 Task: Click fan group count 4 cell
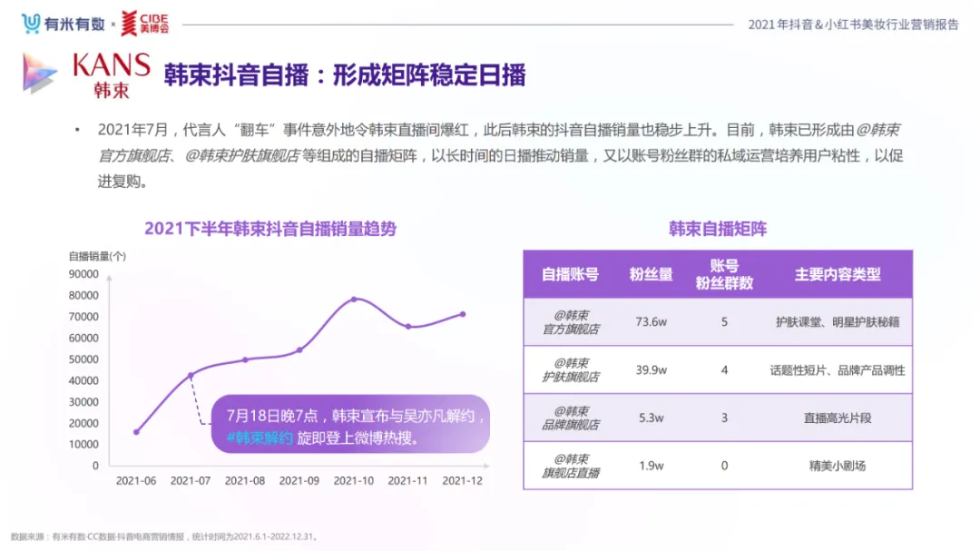(x=724, y=370)
